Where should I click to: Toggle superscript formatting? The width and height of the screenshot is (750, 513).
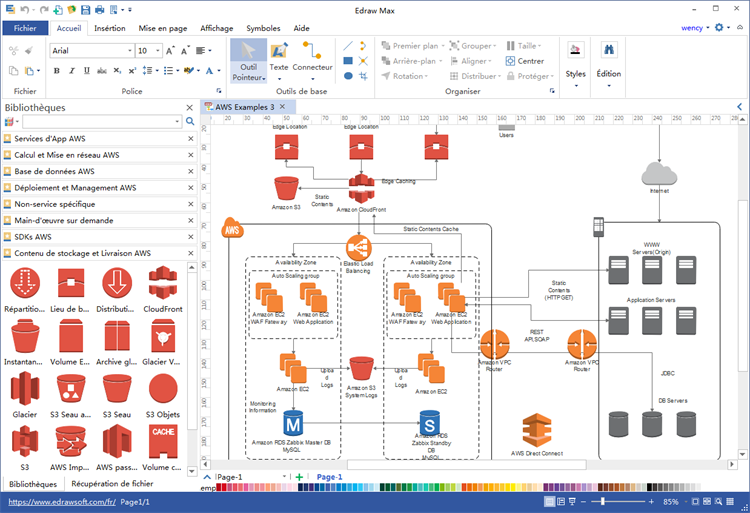(x=132, y=71)
